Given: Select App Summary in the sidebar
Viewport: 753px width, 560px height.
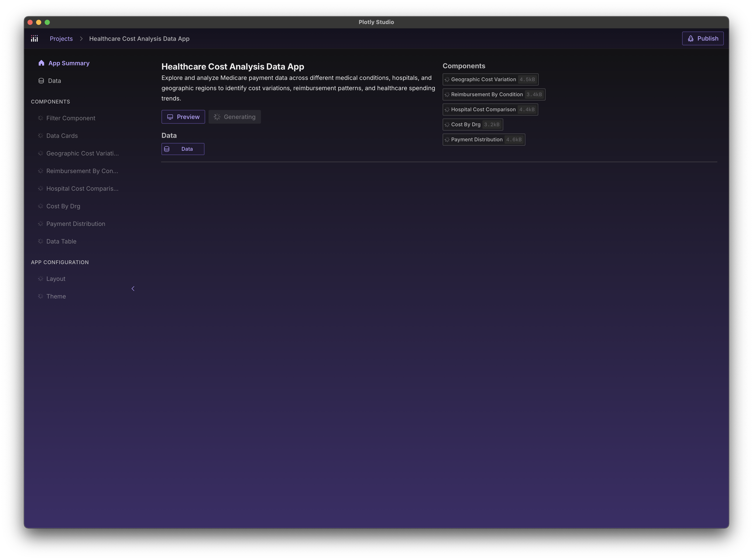Looking at the screenshot, I should [69, 63].
